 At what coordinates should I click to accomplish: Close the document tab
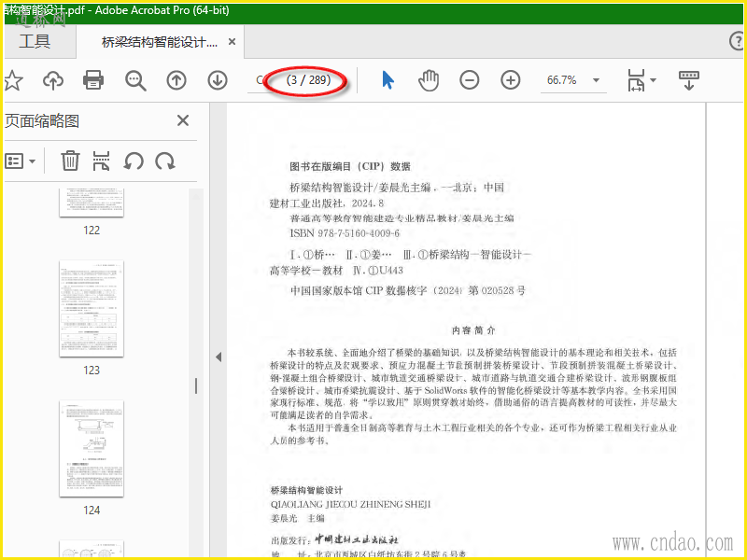pos(232,42)
